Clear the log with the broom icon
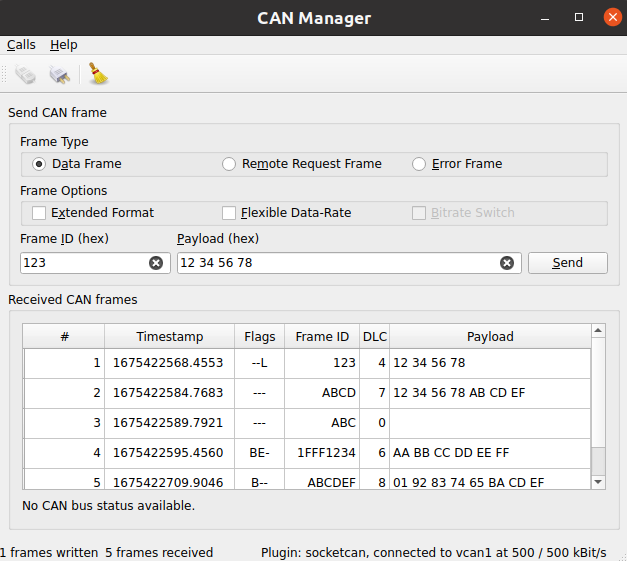Viewport: 627px width, 561px height. coord(98,75)
